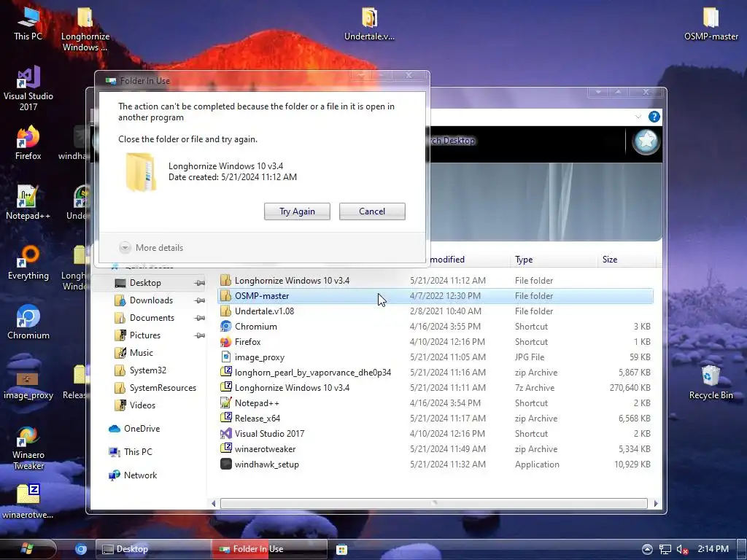Image resolution: width=747 pixels, height=560 pixels.
Task: Click Try Again in Folder In Use dialog
Action: [297, 211]
